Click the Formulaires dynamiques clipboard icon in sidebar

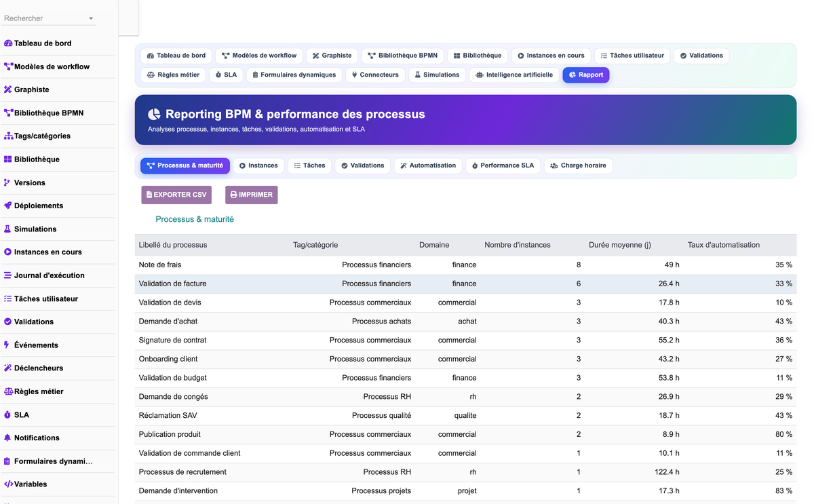coord(8,461)
